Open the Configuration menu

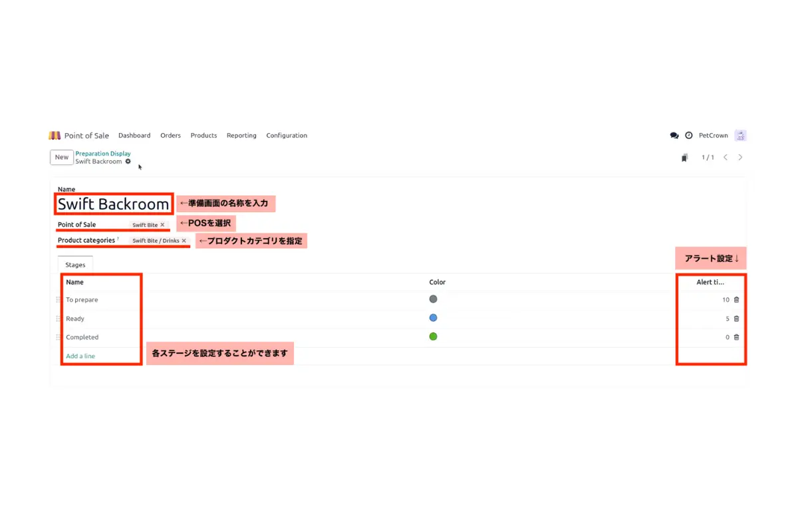(x=287, y=136)
